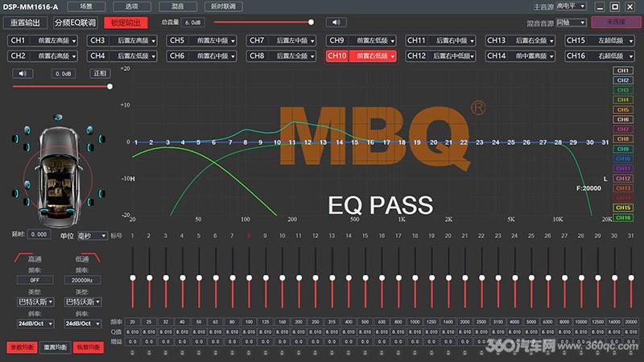This screenshot has height=362, width=644.
Task: Mute the master output with the speaker icon beside the master volume slider
Action: pyautogui.click(x=336, y=23)
